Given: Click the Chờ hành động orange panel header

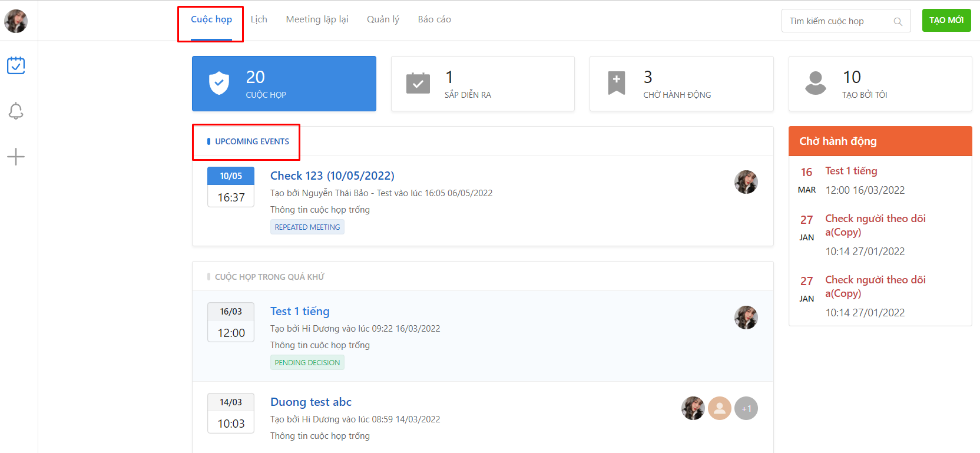Looking at the screenshot, I should pyautogui.click(x=880, y=141).
